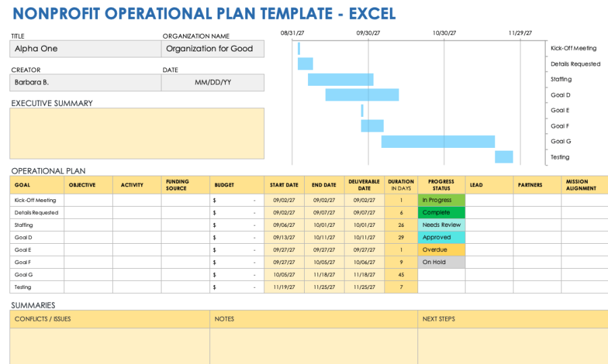This screenshot has height=364, width=608.
Task: Click inside the Executive Summary box
Action: point(137,133)
